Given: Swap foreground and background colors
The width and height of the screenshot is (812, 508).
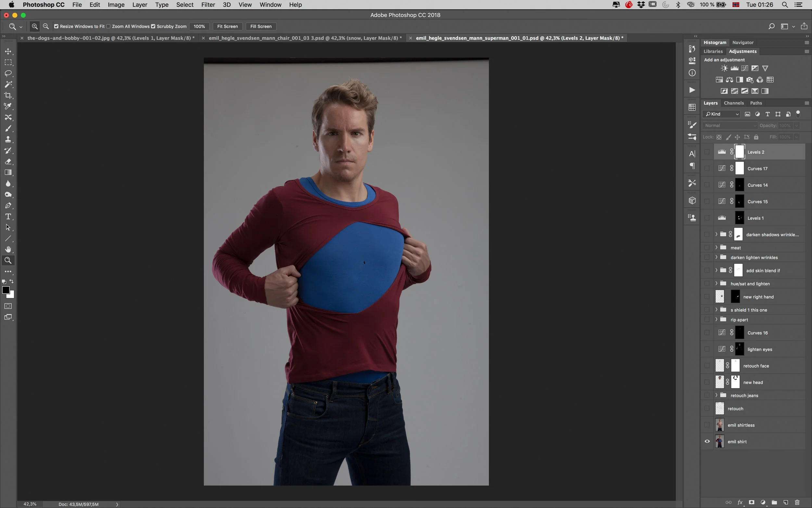Looking at the screenshot, I should tap(12, 281).
